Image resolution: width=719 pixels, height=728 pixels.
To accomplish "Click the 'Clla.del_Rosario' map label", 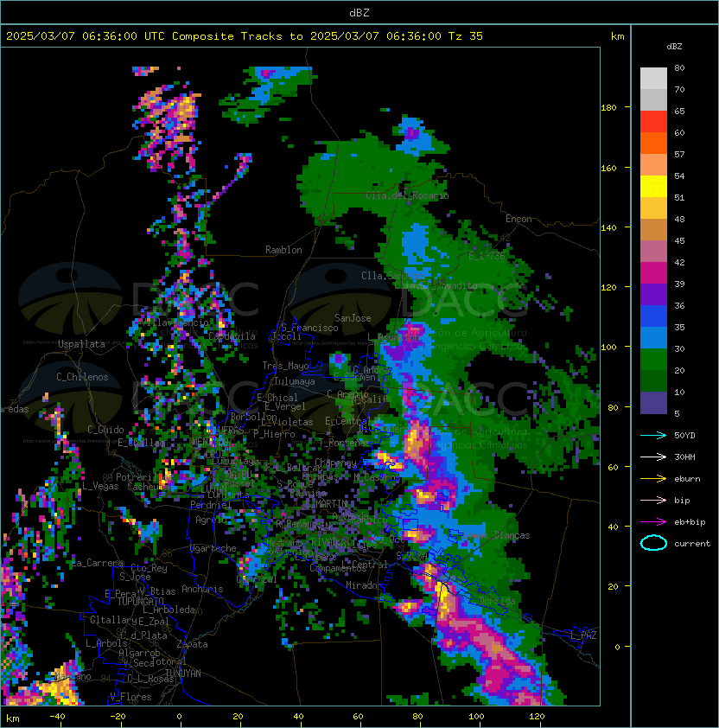I will point(407,195).
